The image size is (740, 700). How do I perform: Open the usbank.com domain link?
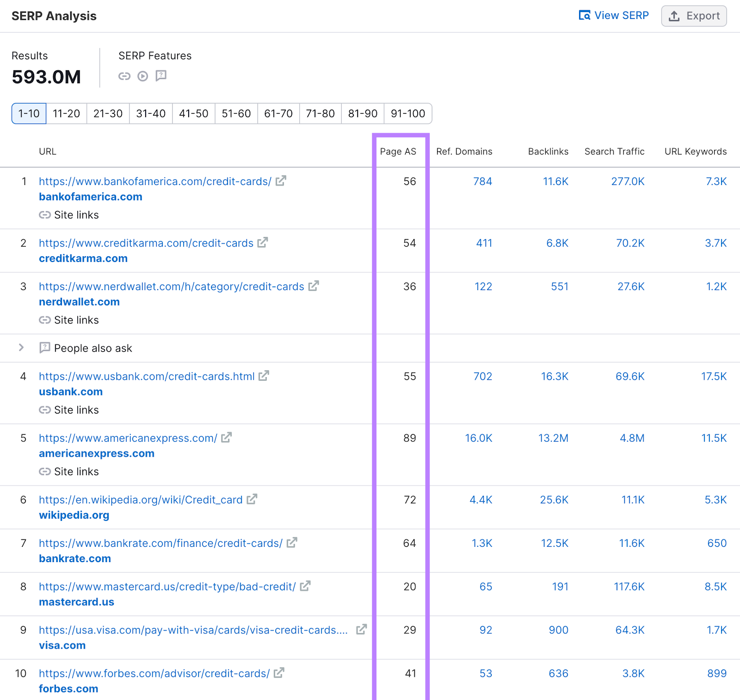point(71,391)
